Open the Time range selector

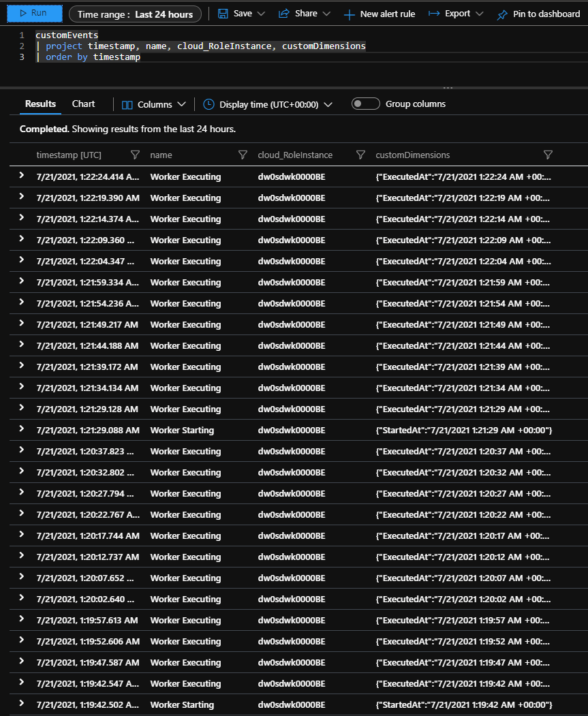(134, 13)
